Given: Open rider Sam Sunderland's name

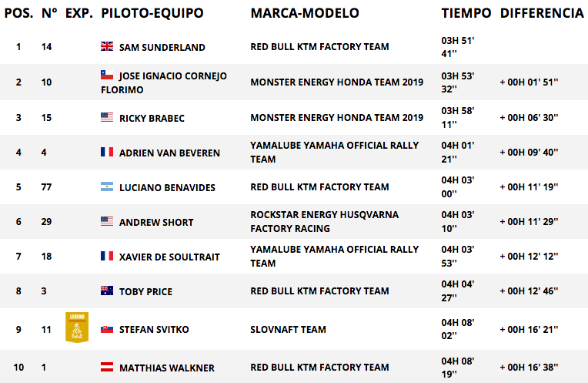Looking at the screenshot, I should (162, 47).
